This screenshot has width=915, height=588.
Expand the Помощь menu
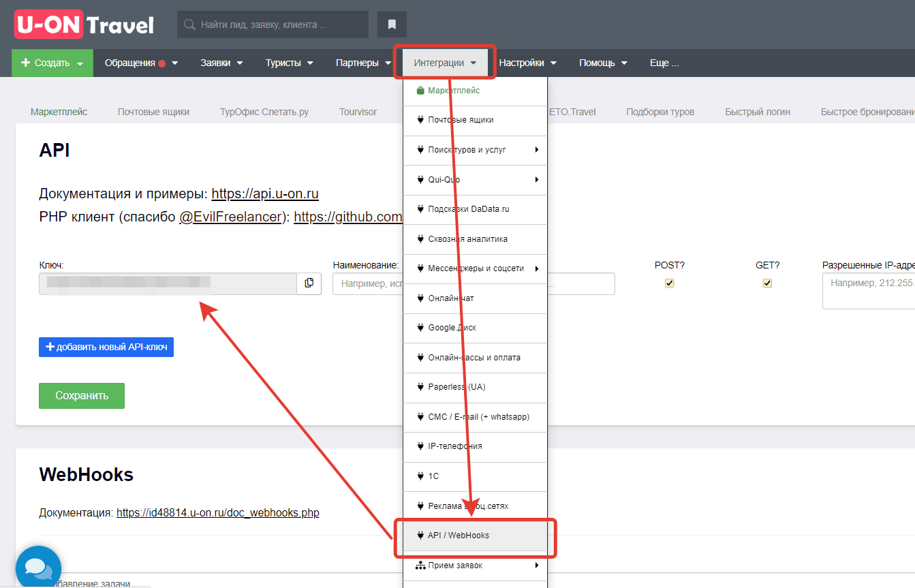604,63
